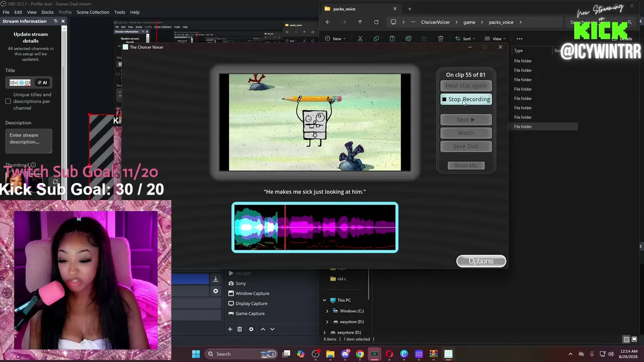Click the AI title generator button

[42, 82]
